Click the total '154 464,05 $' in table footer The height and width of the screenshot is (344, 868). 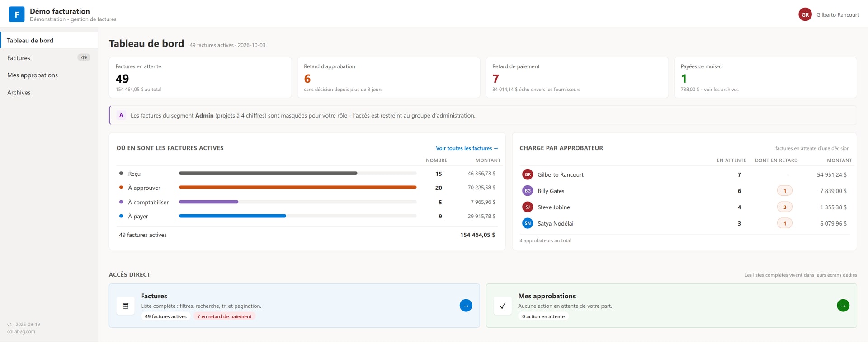(477, 235)
